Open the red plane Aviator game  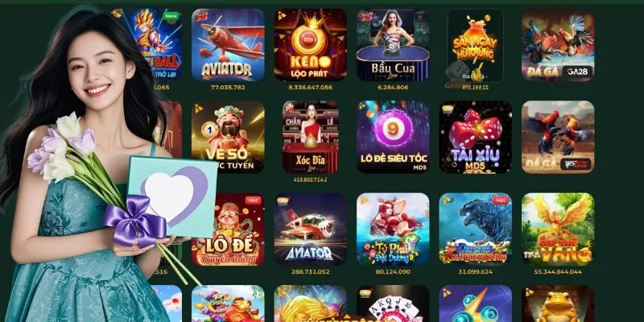[x=228, y=45]
